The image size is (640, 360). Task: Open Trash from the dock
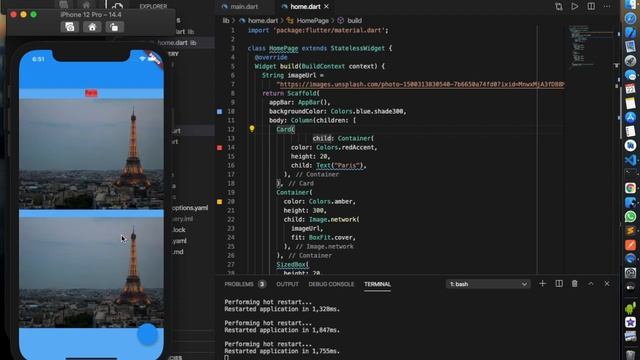[631, 354]
